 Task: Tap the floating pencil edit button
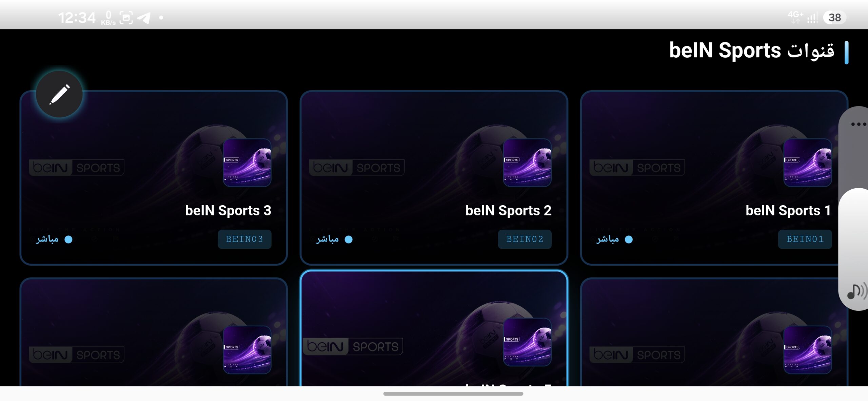click(59, 94)
